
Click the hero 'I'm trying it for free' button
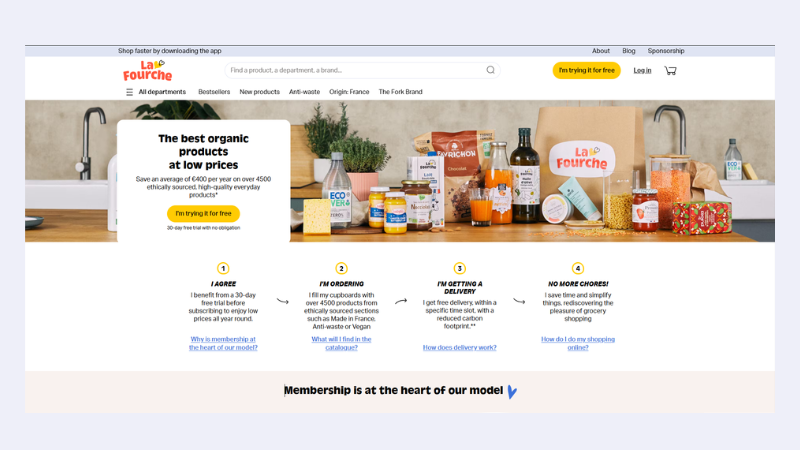point(204,213)
